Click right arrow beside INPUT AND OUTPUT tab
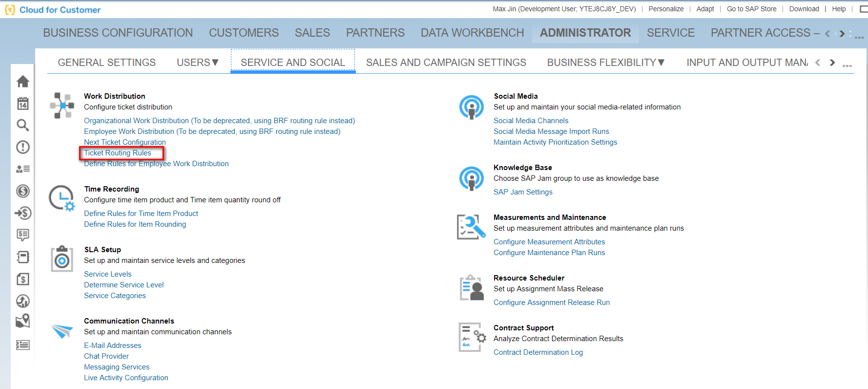This screenshot has height=389, width=868. click(x=832, y=63)
